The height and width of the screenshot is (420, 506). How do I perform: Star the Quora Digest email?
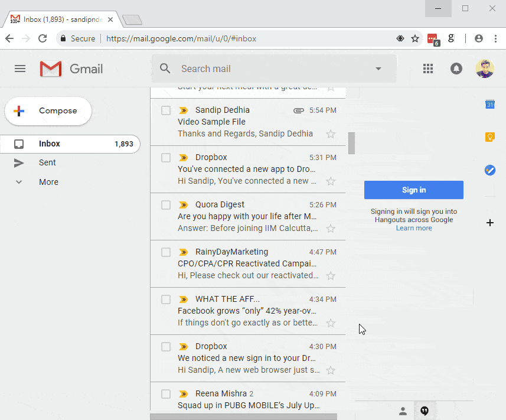[331, 229]
